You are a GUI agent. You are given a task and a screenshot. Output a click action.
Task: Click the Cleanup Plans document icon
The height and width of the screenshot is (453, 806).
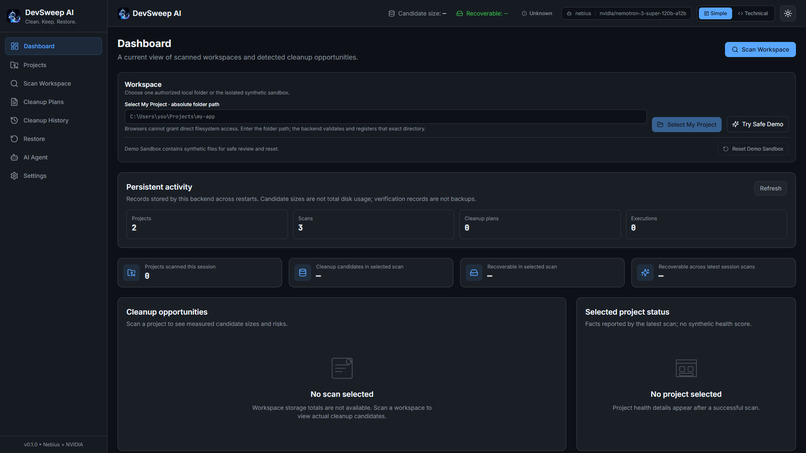(14, 102)
